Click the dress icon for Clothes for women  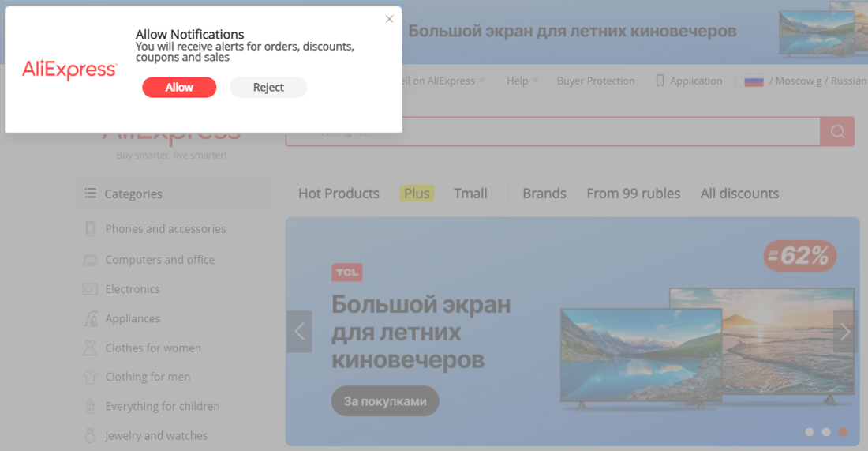coord(90,348)
